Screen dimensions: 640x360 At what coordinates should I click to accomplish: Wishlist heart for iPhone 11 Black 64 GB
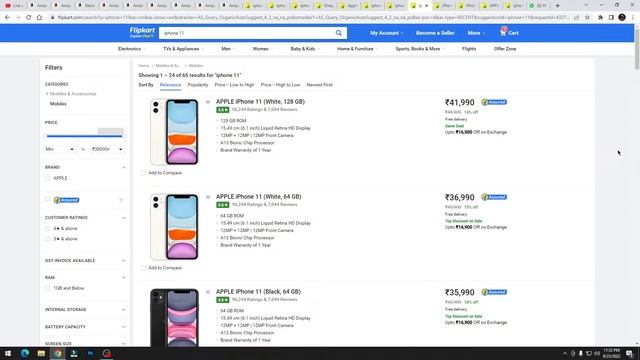click(208, 292)
